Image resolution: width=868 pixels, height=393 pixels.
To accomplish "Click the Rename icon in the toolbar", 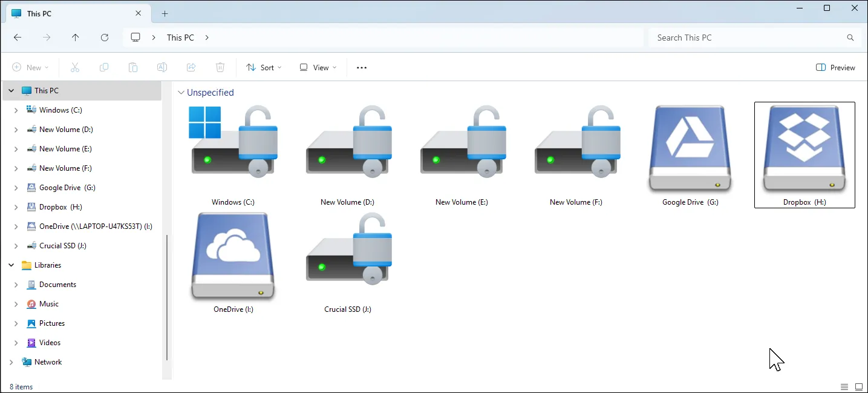I will click(162, 67).
